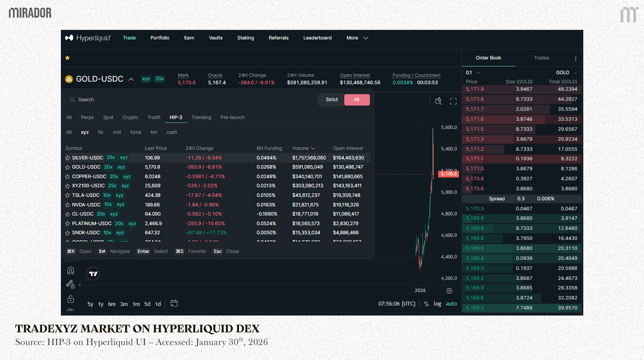Favorite PLATINUM-USDC row star
Image resolution: width=644 pixels, height=360 pixels.
pyautogui.click(x=68, y=224)
